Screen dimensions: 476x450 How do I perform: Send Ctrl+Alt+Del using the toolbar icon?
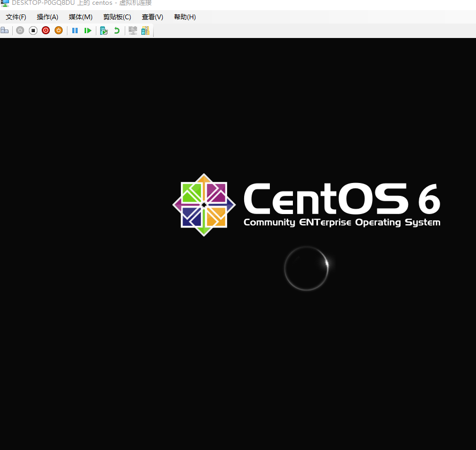(4, 30)
